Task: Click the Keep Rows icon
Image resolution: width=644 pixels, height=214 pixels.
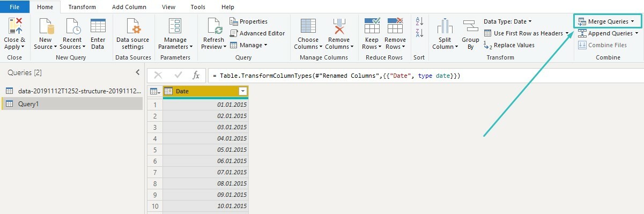Action: click(x=372, y=26)
